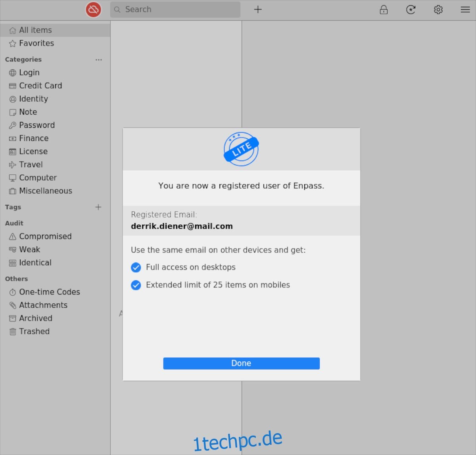Screen dimensions: 476x455
Task: Click the Categories section header
Action: [x=23, y=60]
